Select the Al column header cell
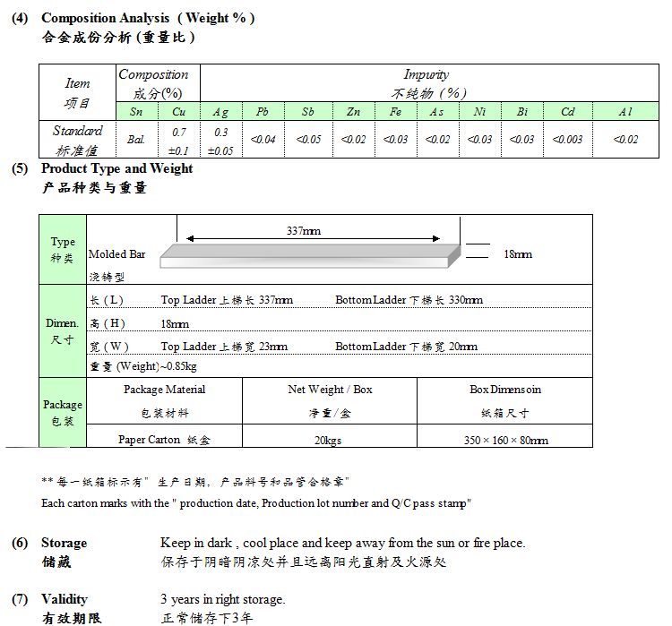 point(625,112)
